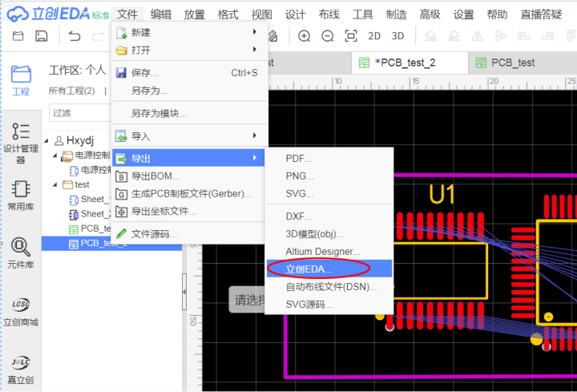Open the 嘉立创 JLC sidebar icon

coord(21,370)
